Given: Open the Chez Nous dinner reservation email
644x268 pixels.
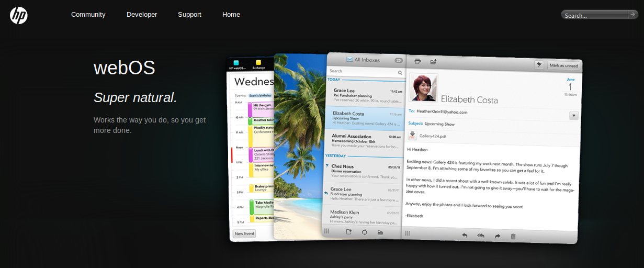Looking at the screenshot, I should pos(363,171).
